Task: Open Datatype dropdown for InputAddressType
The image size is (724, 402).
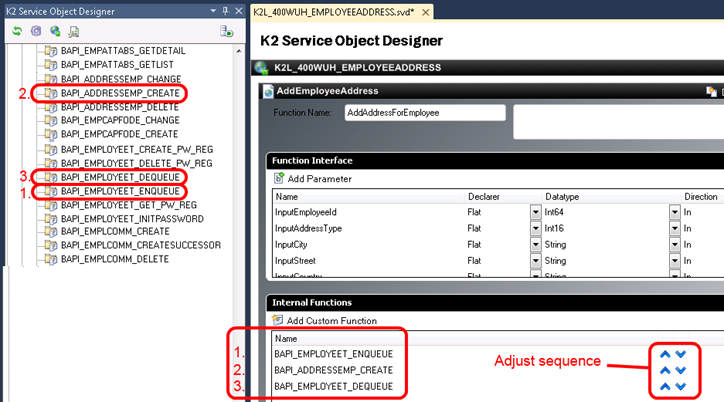Action: (x=674, y=229)
